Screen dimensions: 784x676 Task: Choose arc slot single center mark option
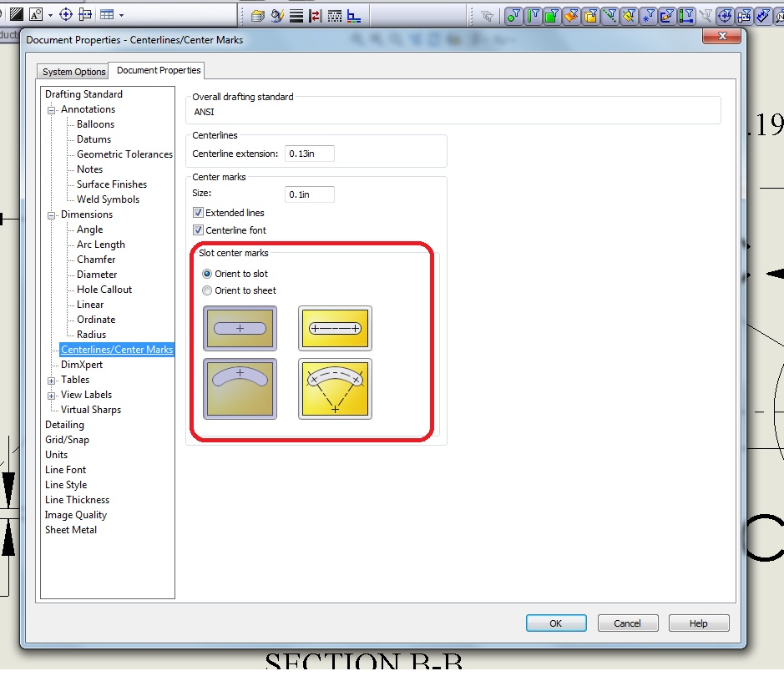[x=240, y=389]
